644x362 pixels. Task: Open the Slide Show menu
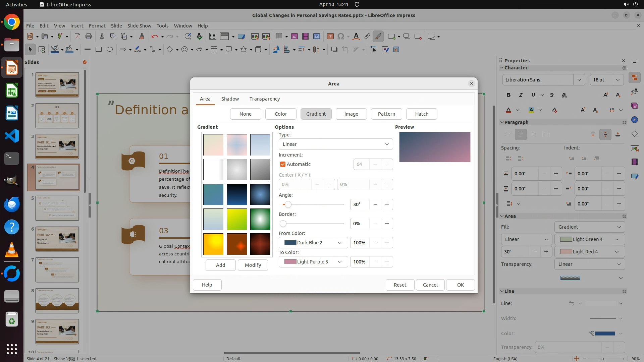pos(139,25)
